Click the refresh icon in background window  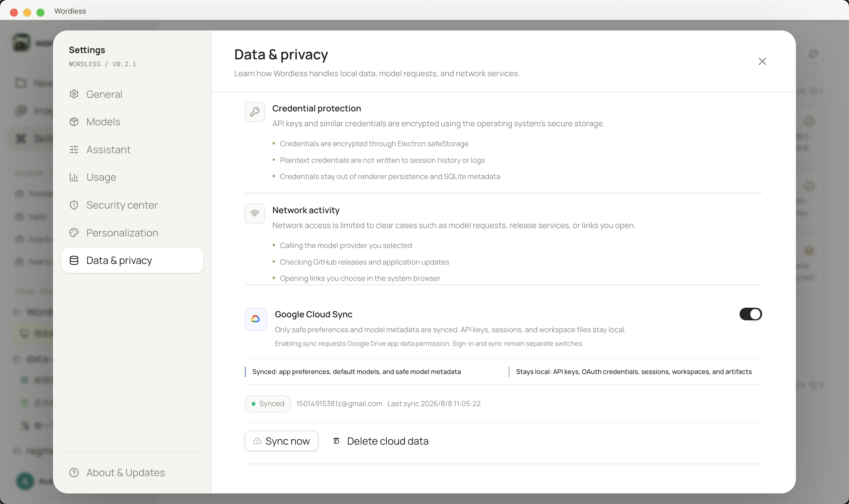coord(813,54)
